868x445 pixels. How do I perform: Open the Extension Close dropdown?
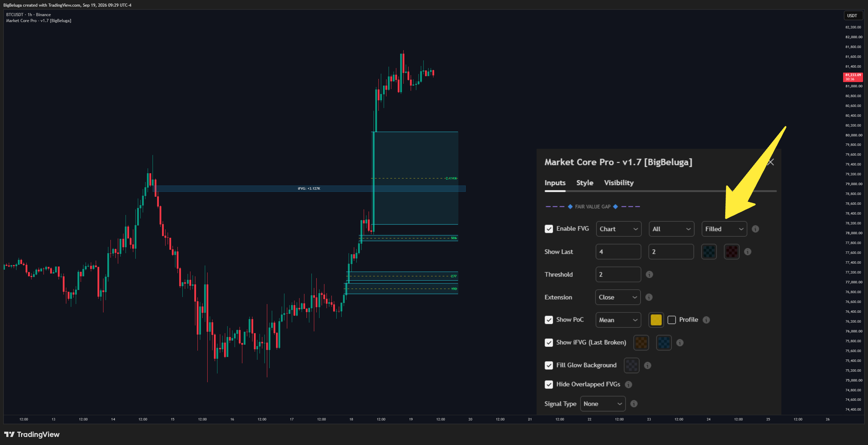point(618,297)
